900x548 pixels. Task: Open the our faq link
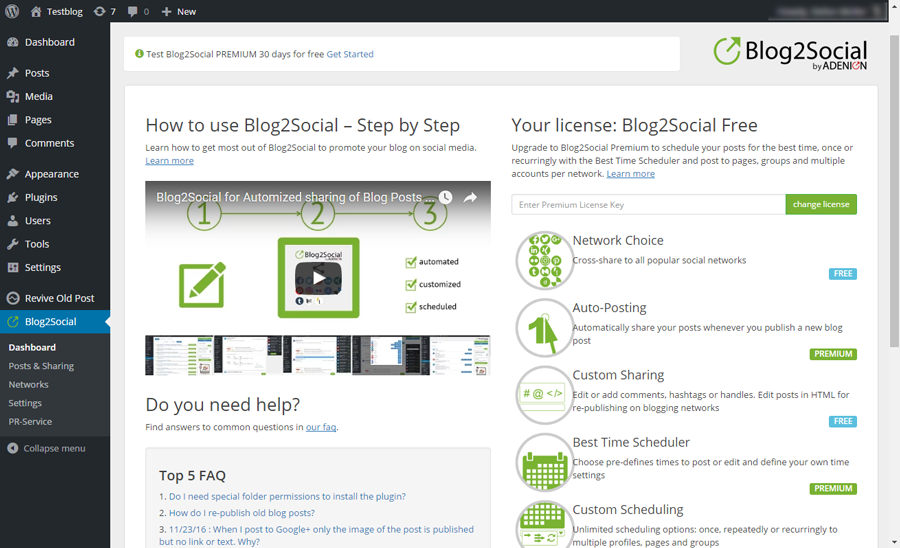[321, 427]
